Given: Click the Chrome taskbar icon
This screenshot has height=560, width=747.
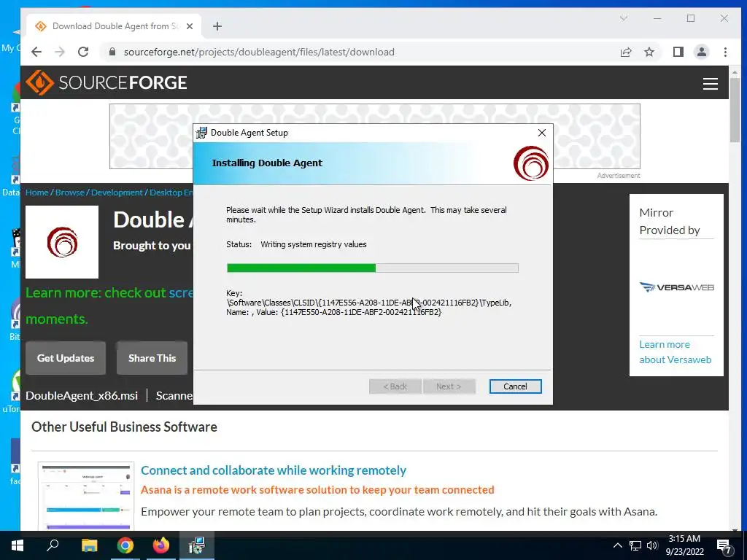Looking at the screenshot, I should (125, 545).
